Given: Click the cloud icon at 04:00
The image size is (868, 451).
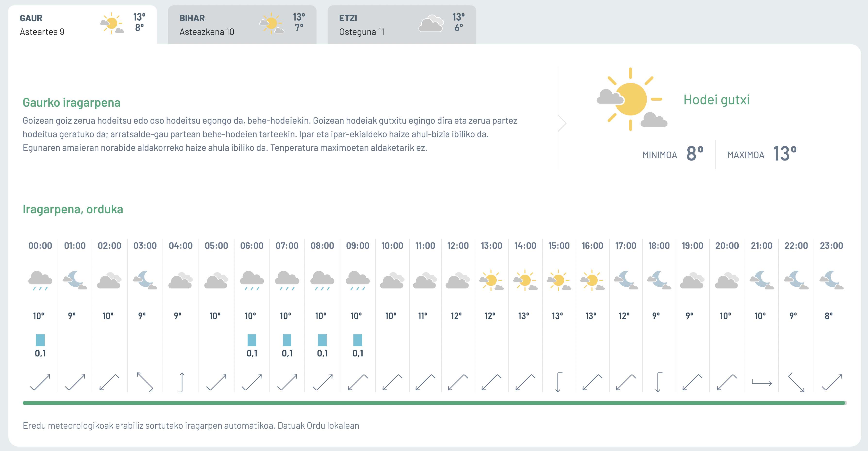Looking at the screenshot, I should [181, 280].
